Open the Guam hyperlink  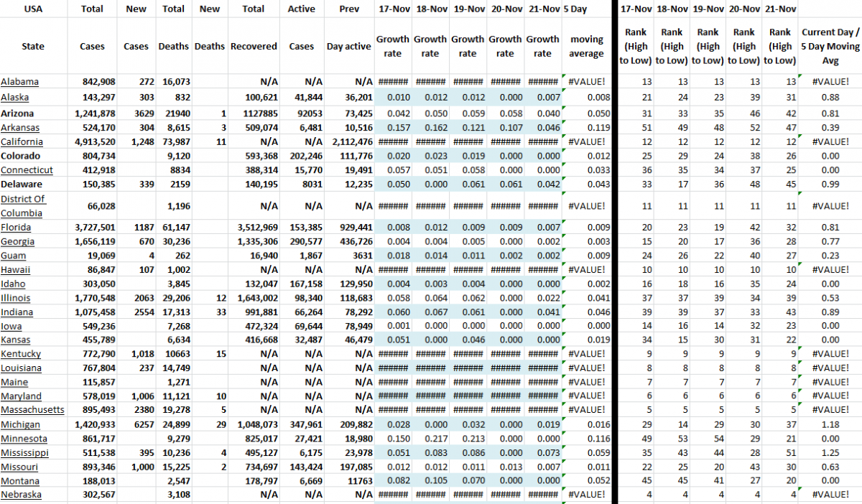click(13, 255)
